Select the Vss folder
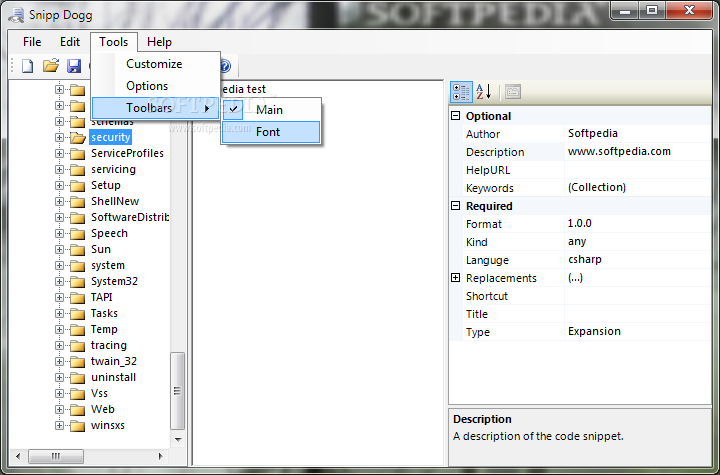This screenshot has height=475, width=720. tap(99, 393)
